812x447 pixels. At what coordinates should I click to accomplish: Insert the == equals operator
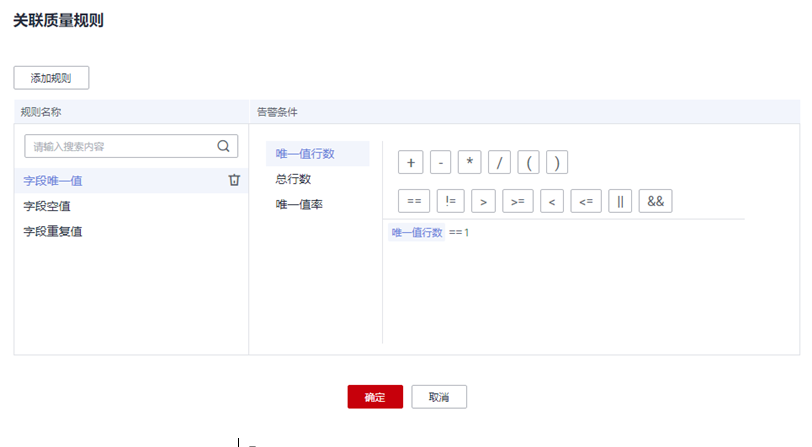[x=414, y=201]
